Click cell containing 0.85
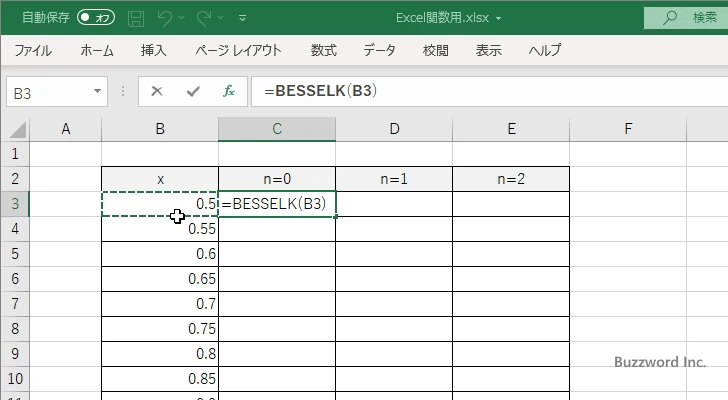The width and height of the screenshot is (728, 400). click(x=160, y=379)
